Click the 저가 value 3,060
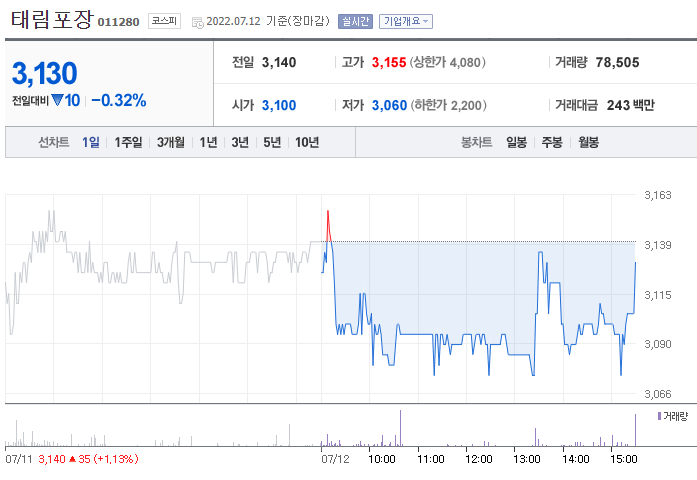 (389, 105)
